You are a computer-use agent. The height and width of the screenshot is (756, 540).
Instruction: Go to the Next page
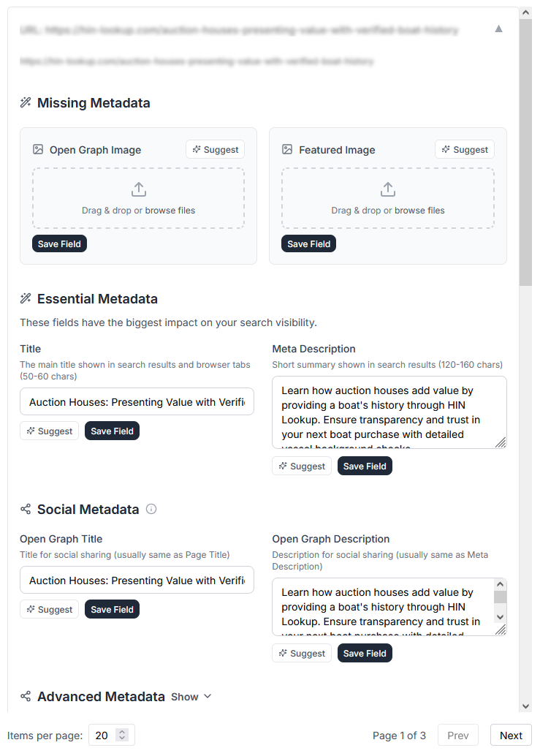pyautogui.click(x=511, y=735)
